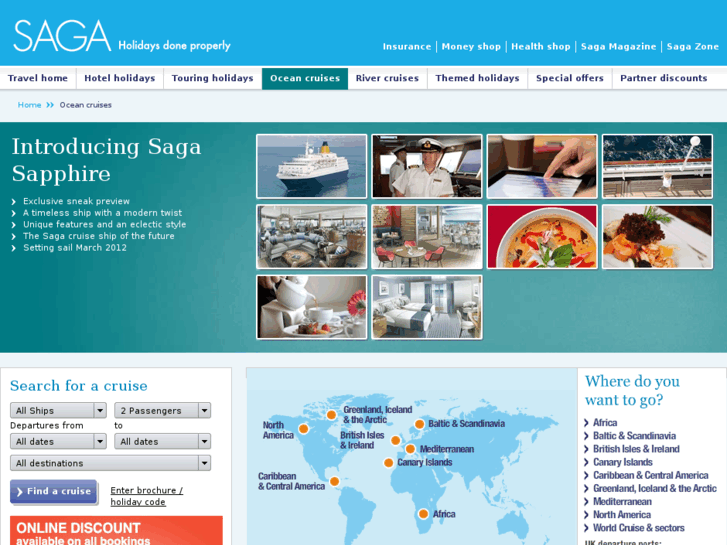Click 'Exclusive sneak preview' bullet text

tap(77, 201)
